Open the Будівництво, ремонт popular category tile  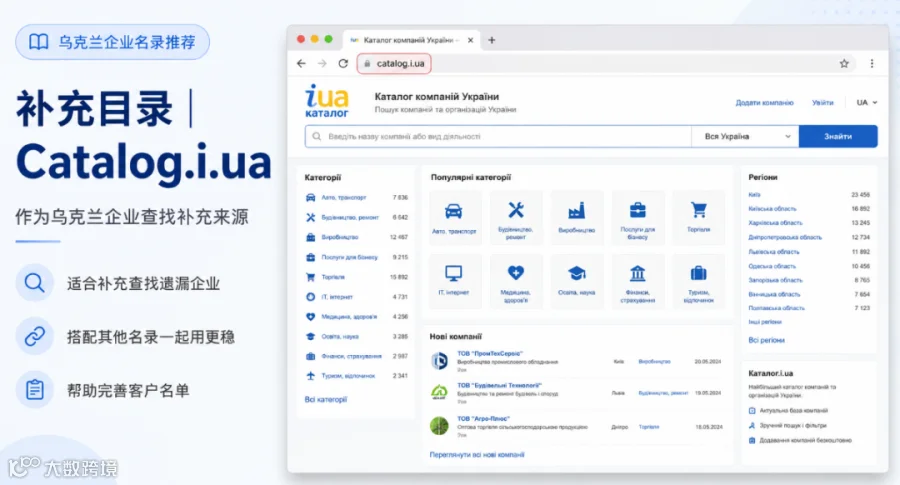point(515,218)
